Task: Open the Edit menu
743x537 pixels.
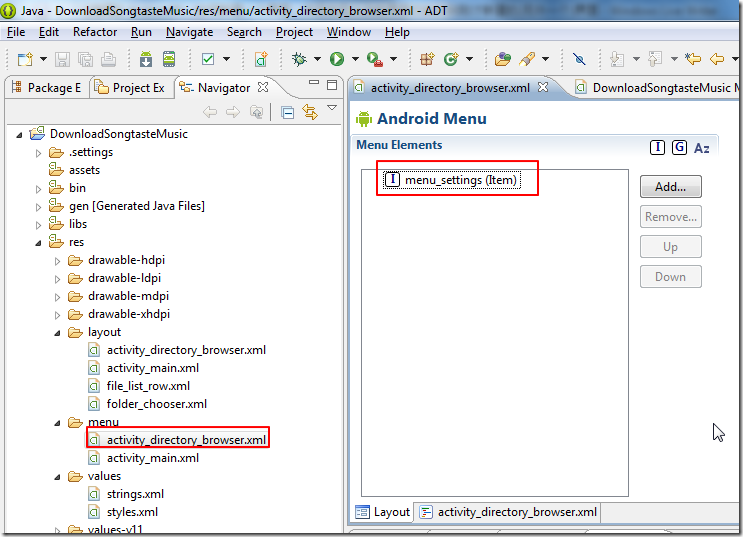Action: coord(49,32)
